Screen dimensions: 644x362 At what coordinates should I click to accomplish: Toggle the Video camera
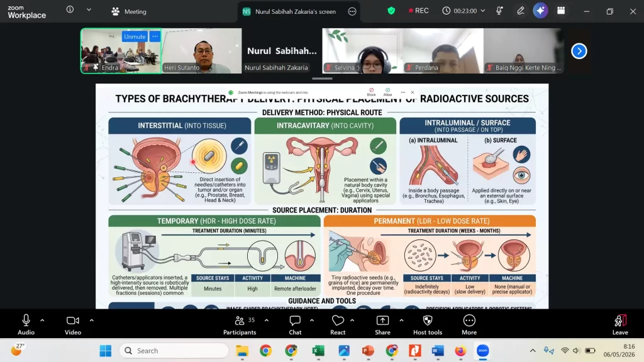pyautogui.click(x=73, y=325)
